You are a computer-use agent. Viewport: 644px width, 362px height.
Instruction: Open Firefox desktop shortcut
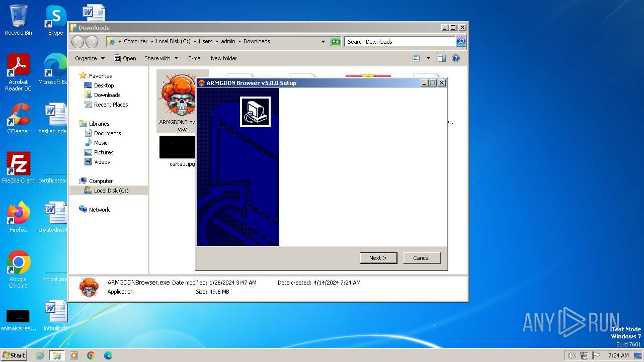18,217
